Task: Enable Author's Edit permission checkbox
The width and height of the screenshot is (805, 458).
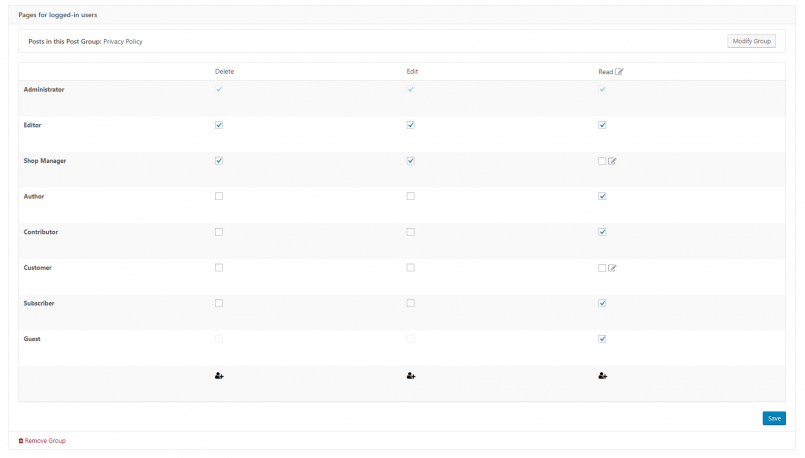Action: click(410, 196)
